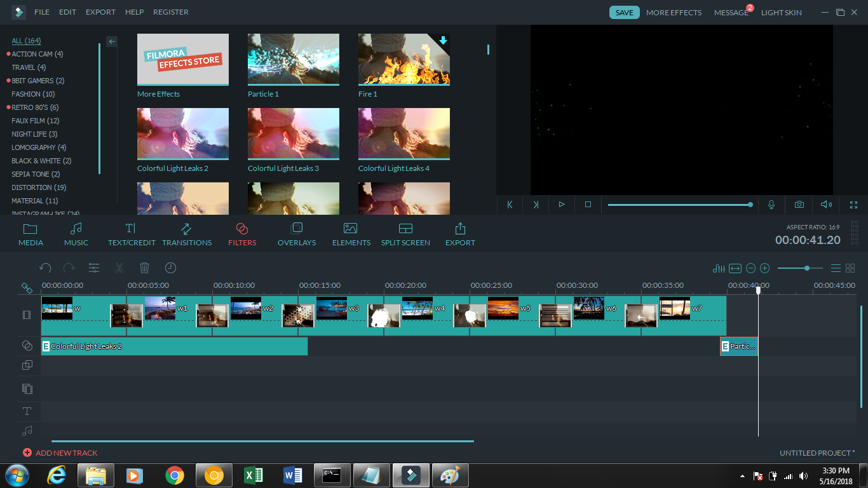Click the video track film icon
Screen dimensions: 868x488
27,315
